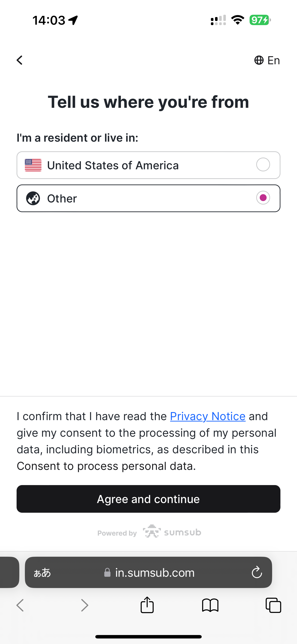Tap the Safari share icon
297x644 pixels.
click(x=147, y=605)
